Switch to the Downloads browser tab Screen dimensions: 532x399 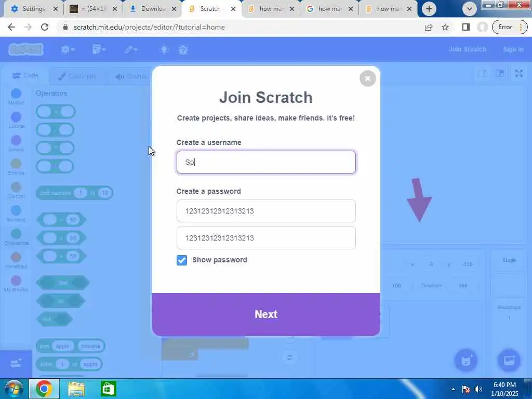(x=153, y=9)
